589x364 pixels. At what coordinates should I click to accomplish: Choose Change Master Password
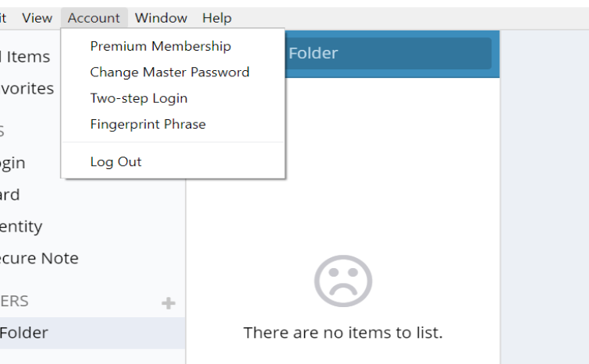(169, 72)
